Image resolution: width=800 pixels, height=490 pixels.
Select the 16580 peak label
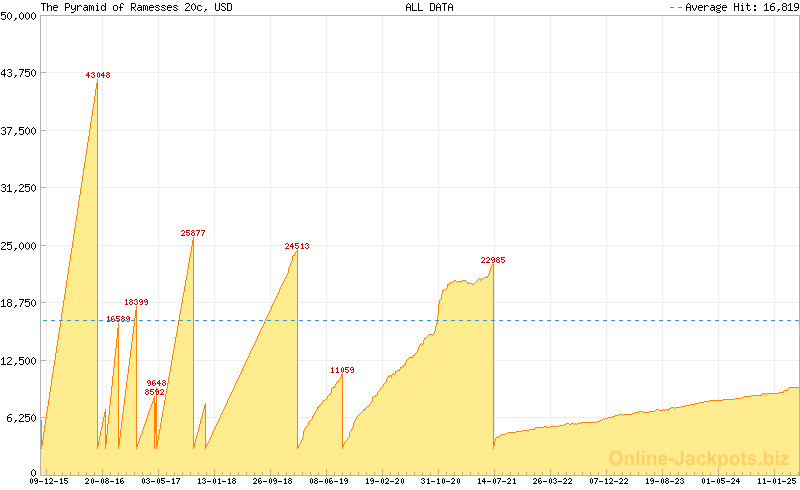(x=118, y=319)
